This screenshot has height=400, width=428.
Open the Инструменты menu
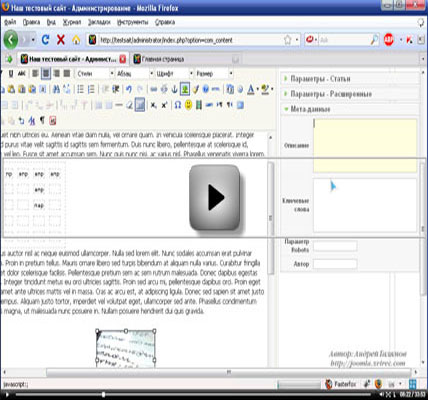133,22
